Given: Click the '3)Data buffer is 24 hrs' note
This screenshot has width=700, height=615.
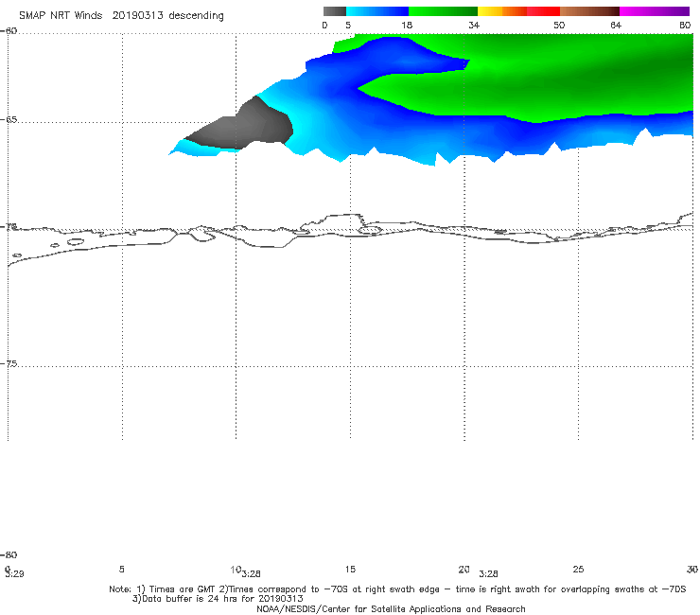Looking at the screenshot, I should (x=218, y=599).
